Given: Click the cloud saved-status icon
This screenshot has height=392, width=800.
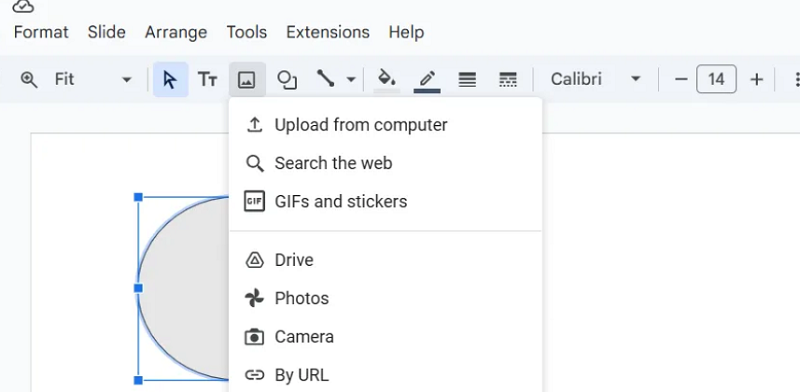Looking at the screenshot, I should pyautogui.click(x=23, y=6).
